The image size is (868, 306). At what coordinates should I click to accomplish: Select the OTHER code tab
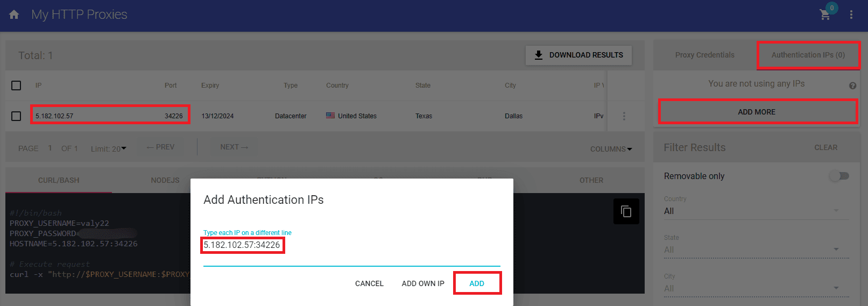[591, 180]
